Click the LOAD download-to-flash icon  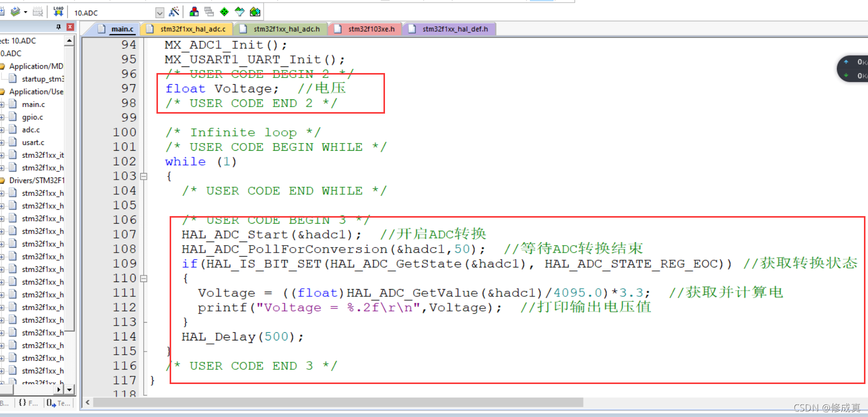pyautogui.click(x=58, y=11)
